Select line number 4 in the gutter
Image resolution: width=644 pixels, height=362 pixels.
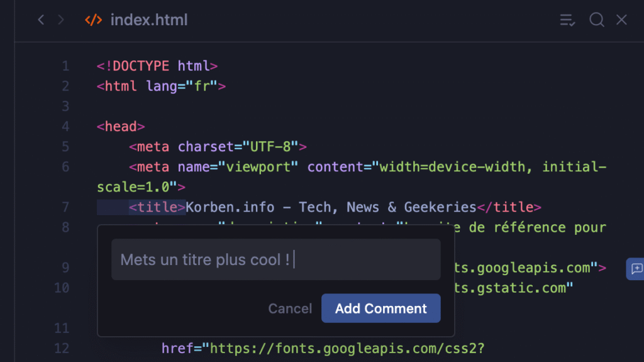pos(65,127)
